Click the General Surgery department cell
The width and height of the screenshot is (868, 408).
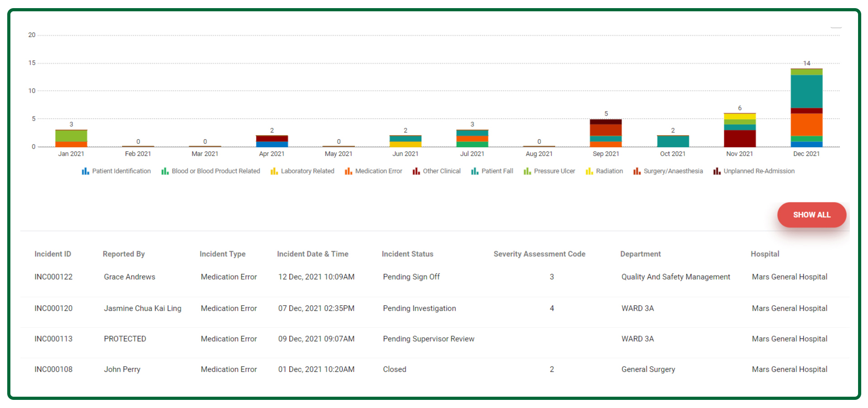[648, 370]
